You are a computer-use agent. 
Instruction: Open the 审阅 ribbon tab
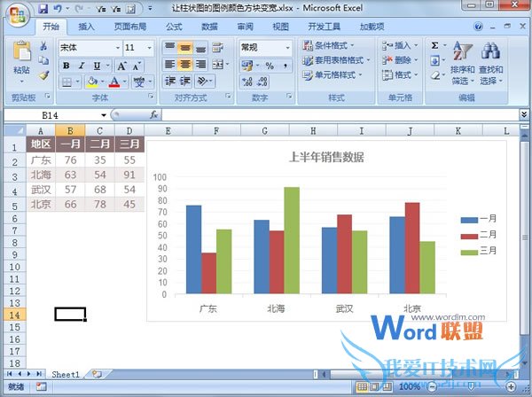click(x=245, y=27)
